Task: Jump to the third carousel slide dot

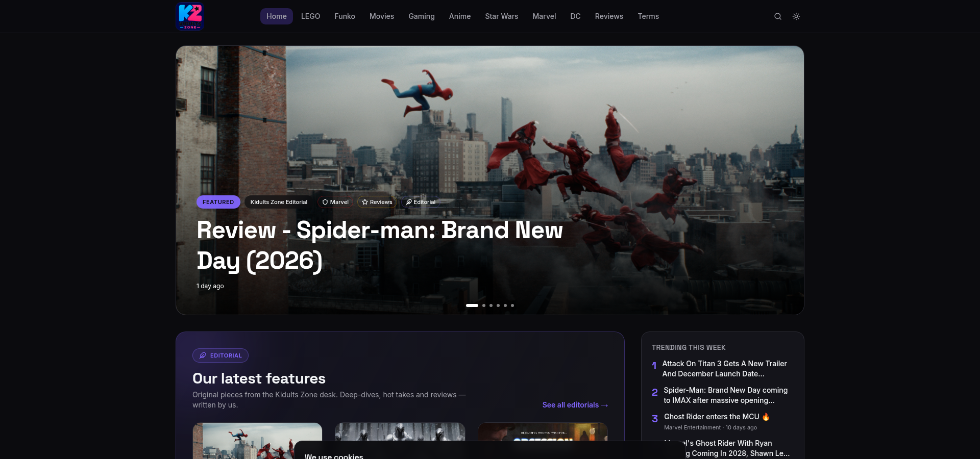Action: (x=491, y=305)
